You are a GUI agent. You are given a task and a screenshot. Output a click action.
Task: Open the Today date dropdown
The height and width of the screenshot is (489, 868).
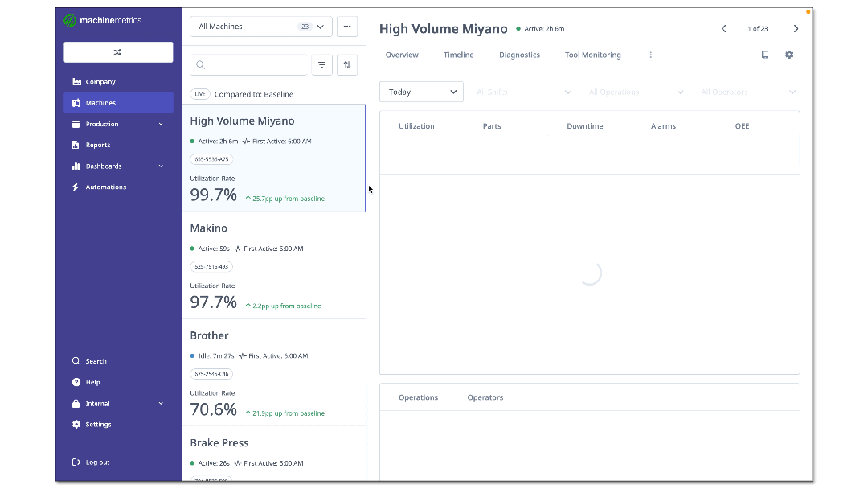click(421, 92)
